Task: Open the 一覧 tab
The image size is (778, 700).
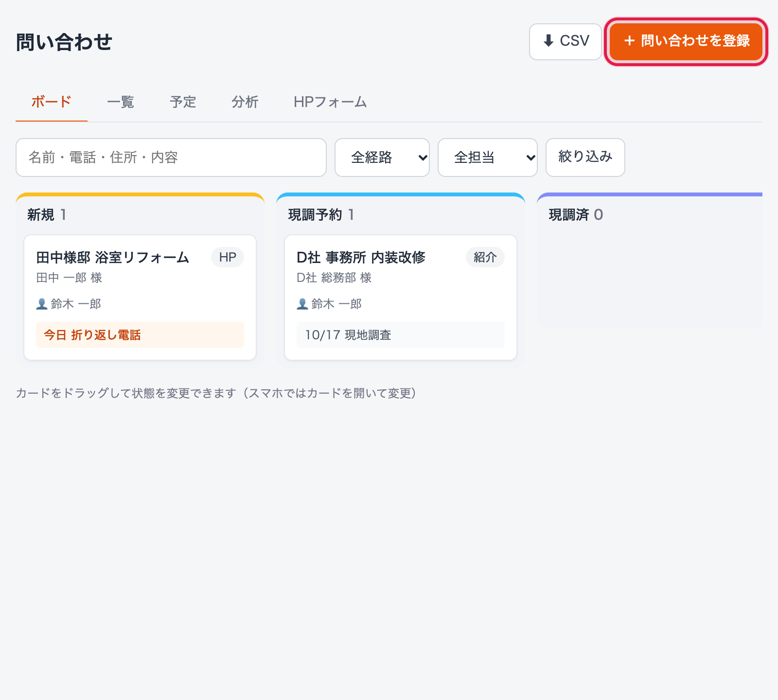Action: (121, 102)
